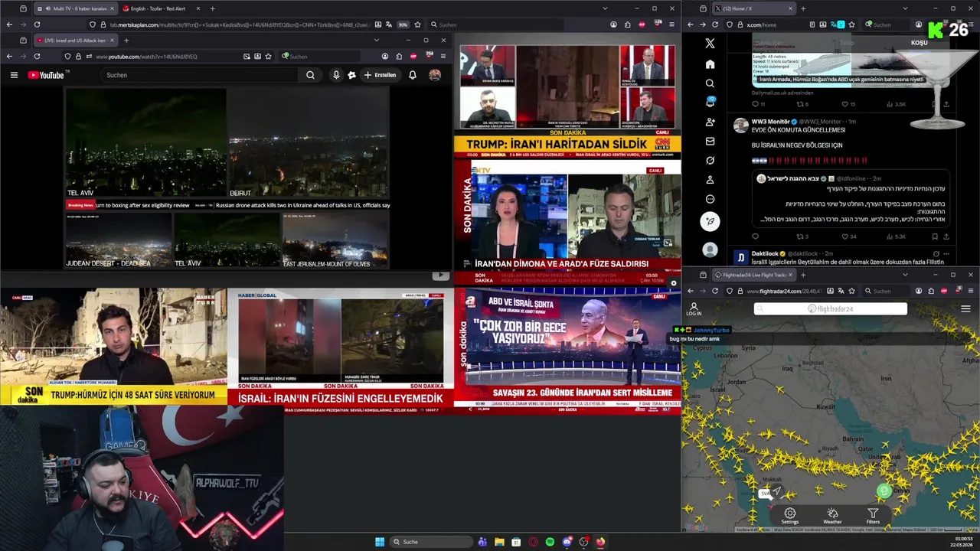Image resolution: width=980 pixels, height=551 pixels.
Task: Open X follow people icon
Action: click(710, 122)
